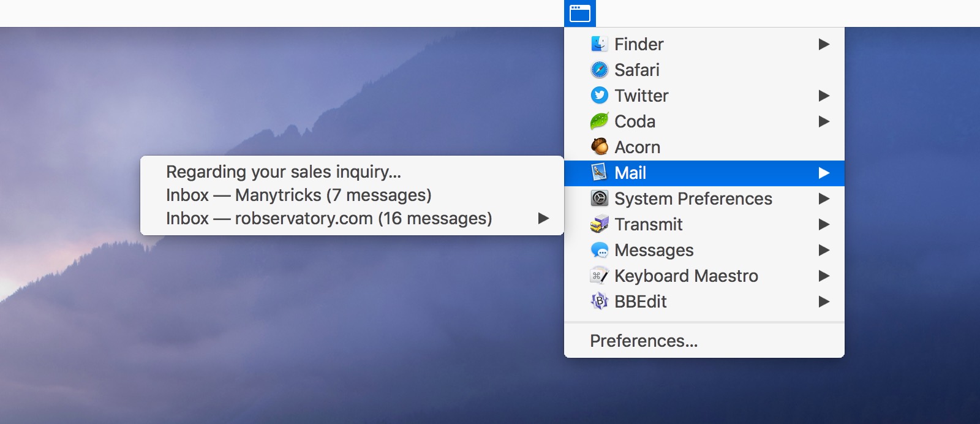Click the System Preferences gear icon
Screen dimensions: 980x424
point(599,199)
